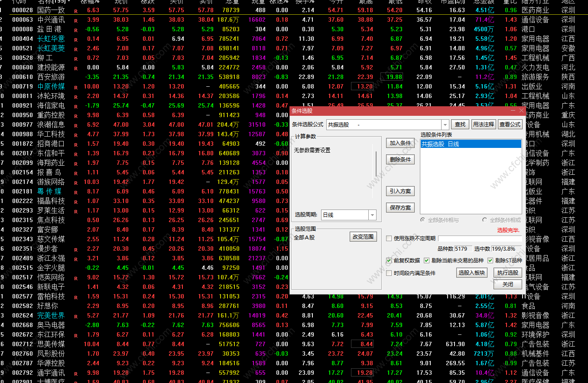Click the 计算参数 panel scrollbar
Viewport: 588px width, 383px height.
pyautogui.click(x=376, y=163)
